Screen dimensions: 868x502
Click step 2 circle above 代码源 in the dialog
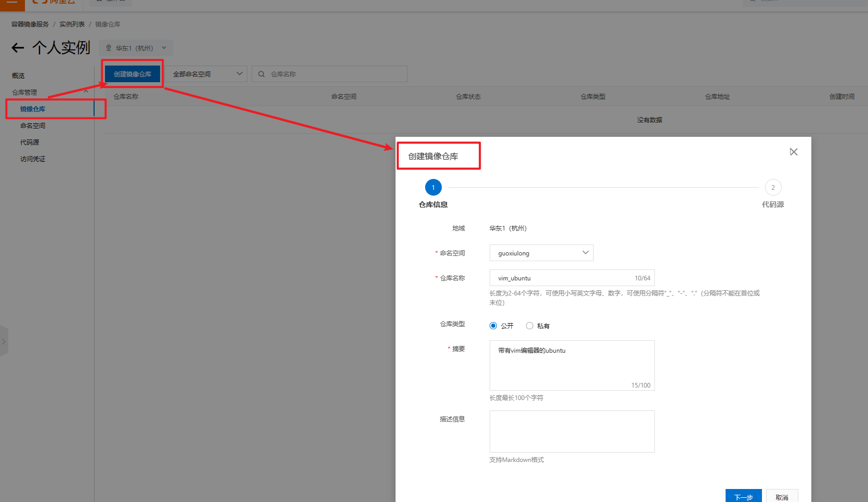pos(773,187)
